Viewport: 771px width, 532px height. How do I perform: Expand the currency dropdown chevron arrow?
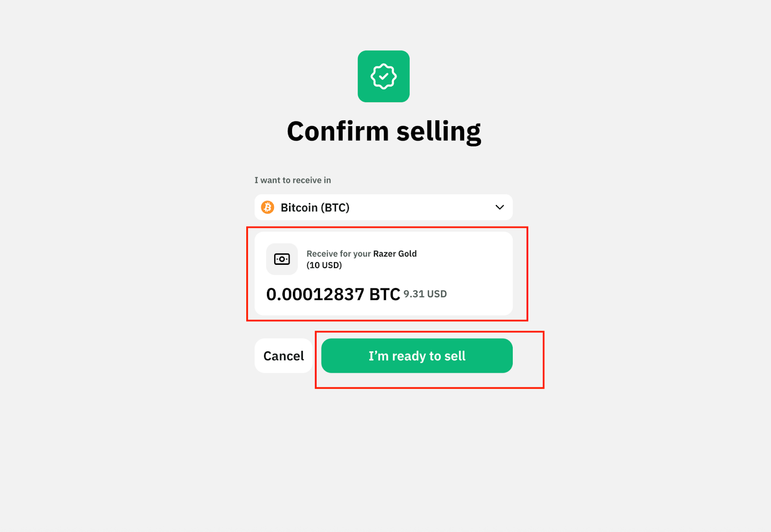click(500, 208)
